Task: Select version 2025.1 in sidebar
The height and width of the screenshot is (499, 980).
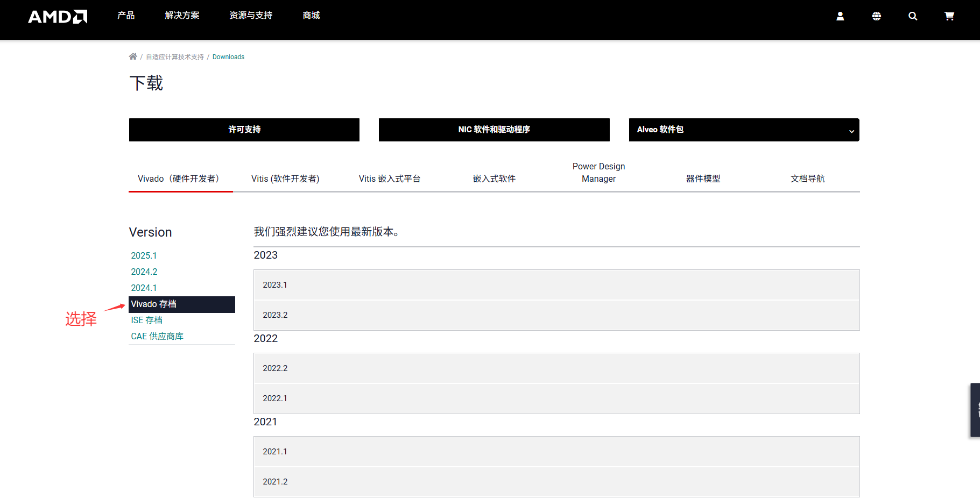Action: (x=144, y=255)
